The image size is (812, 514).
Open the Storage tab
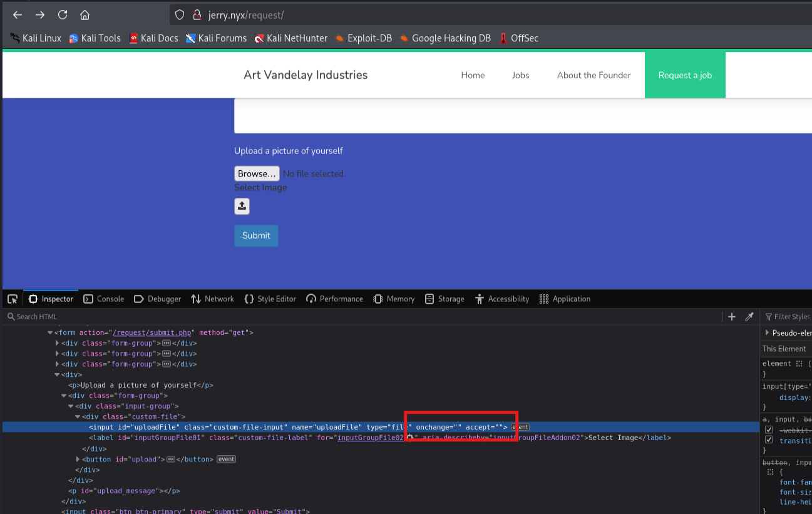[x=445, y=299]
